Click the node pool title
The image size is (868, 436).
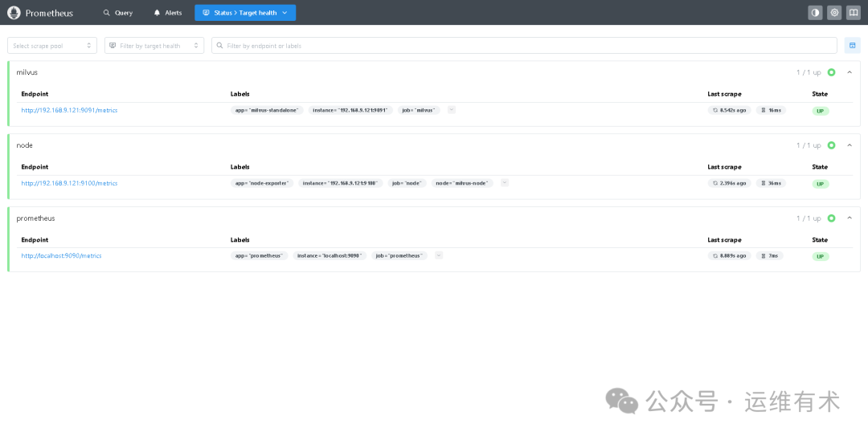point(24,145)
